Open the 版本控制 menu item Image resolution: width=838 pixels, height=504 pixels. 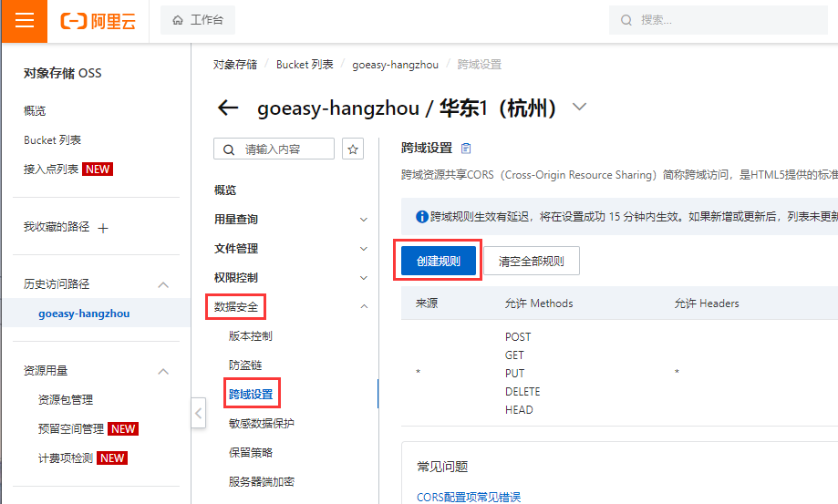[x=250, y=335]
